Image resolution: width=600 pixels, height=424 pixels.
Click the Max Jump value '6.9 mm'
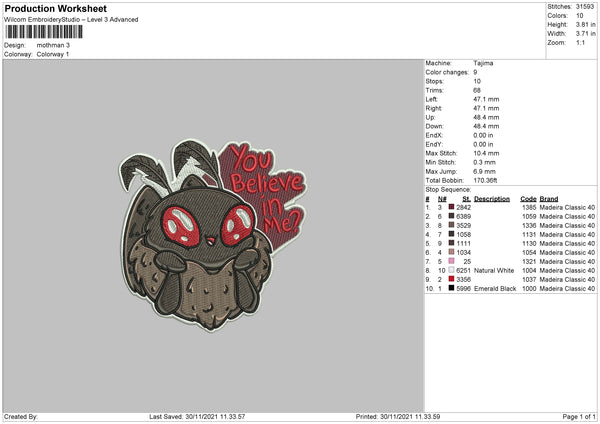484,171
